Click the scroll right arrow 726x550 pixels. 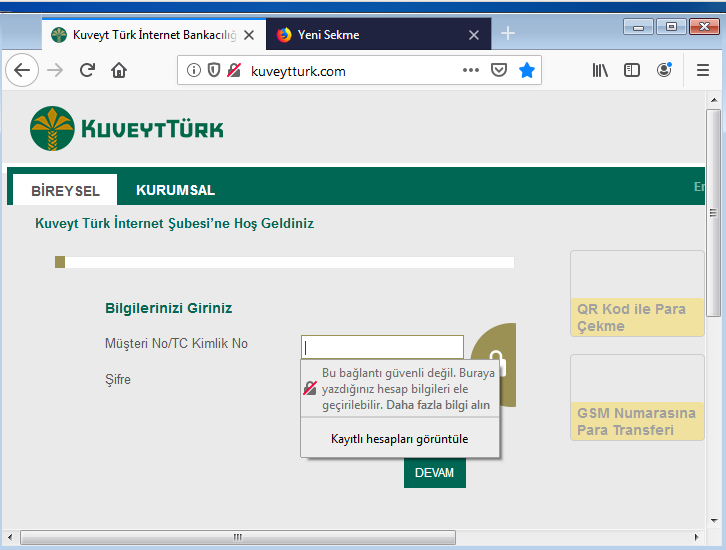(696, 538)
